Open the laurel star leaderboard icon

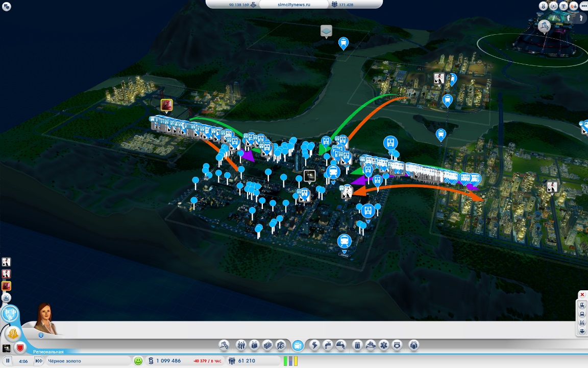click(553, 6)
